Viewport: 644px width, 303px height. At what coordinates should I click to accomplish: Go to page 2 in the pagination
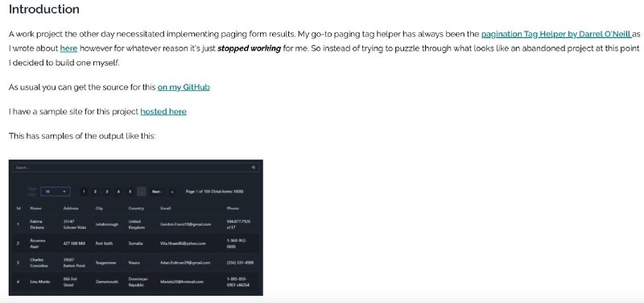point(95,192)
